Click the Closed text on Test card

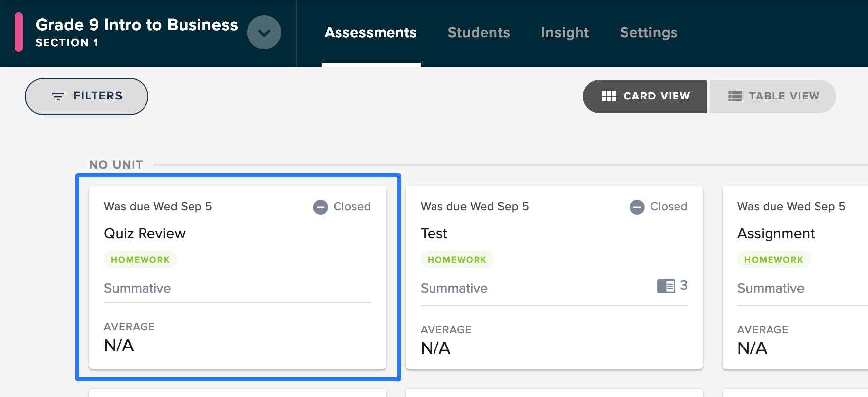[669, 207]
